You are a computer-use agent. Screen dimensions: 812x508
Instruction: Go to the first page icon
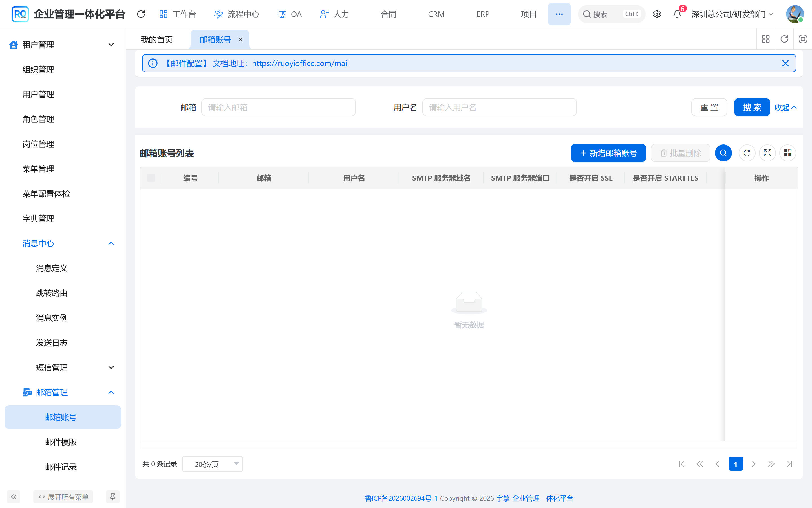click(681, 464)
